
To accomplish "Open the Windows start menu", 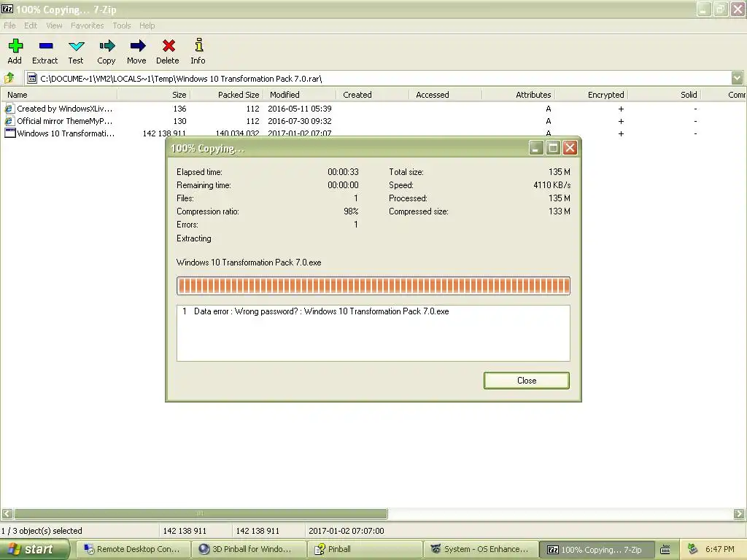I will point(34,550).
